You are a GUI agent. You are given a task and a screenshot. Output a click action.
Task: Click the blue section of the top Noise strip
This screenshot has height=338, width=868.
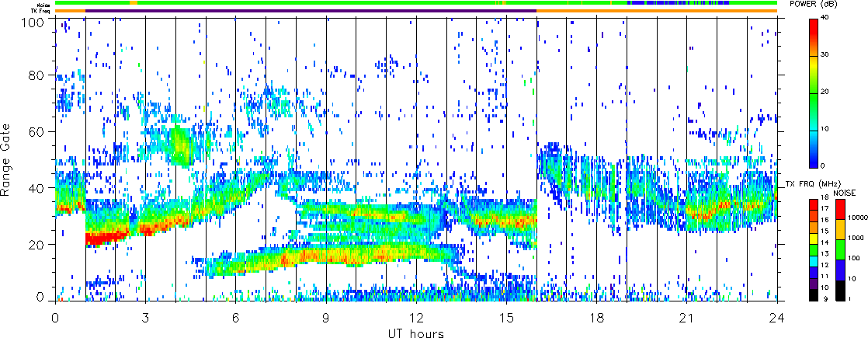point(678,3)
